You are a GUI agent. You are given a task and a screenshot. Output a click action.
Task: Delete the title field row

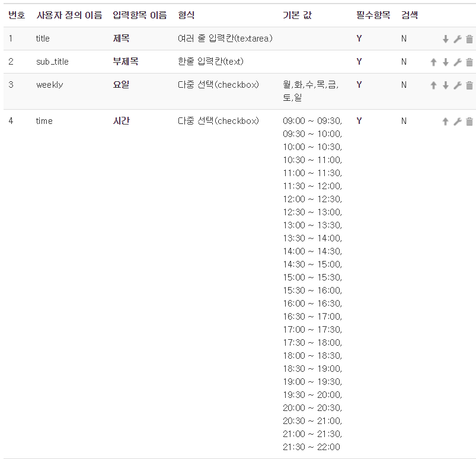pos(469,39)
